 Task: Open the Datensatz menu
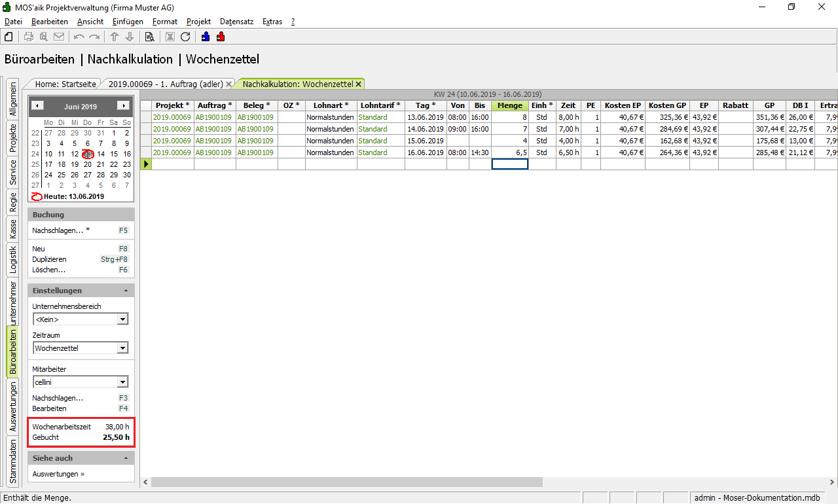click(236, 22)
